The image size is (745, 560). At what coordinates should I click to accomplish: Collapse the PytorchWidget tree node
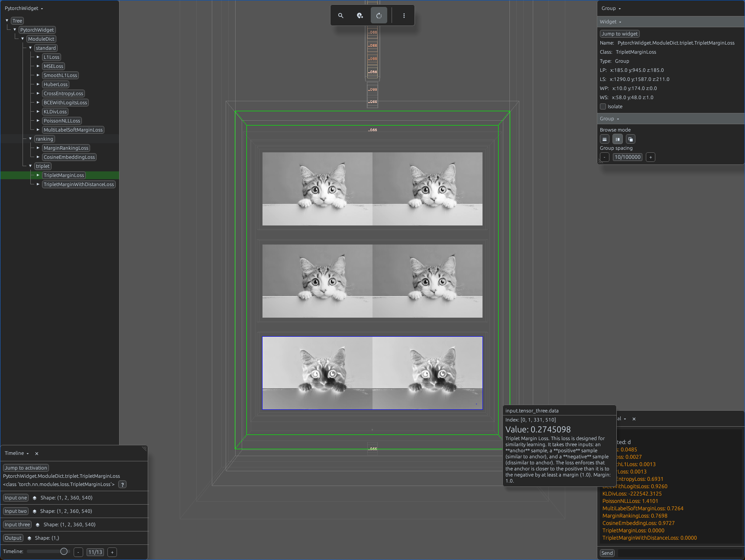tap(15, 29)
